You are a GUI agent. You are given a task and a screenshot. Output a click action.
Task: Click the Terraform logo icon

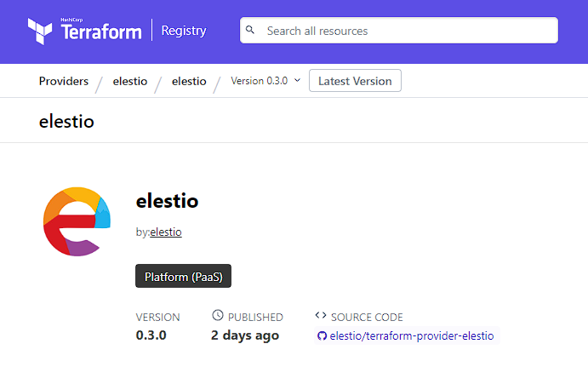tap(41, 32)
